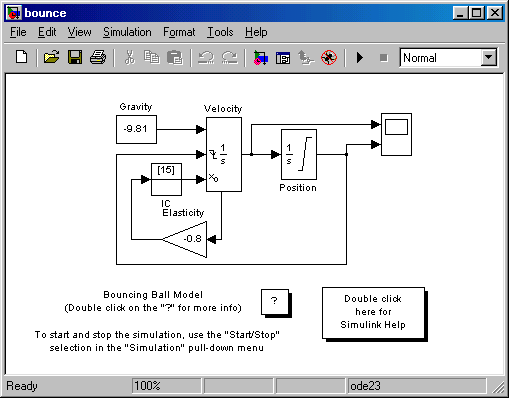509x398 pixels.
Task: Maximize the bounce window
Action: point(476,13)
